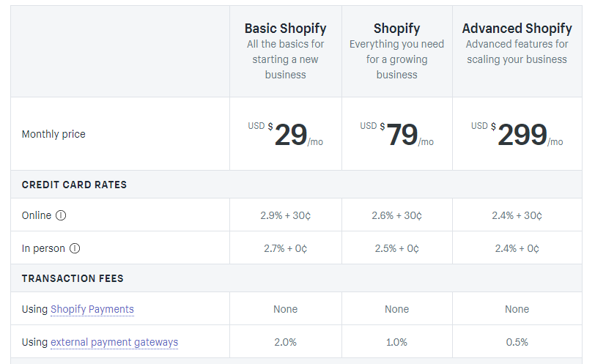Select the Basic Shopify plan heading
The width and height of the screenshot is (595, 364).
(285, 29)
